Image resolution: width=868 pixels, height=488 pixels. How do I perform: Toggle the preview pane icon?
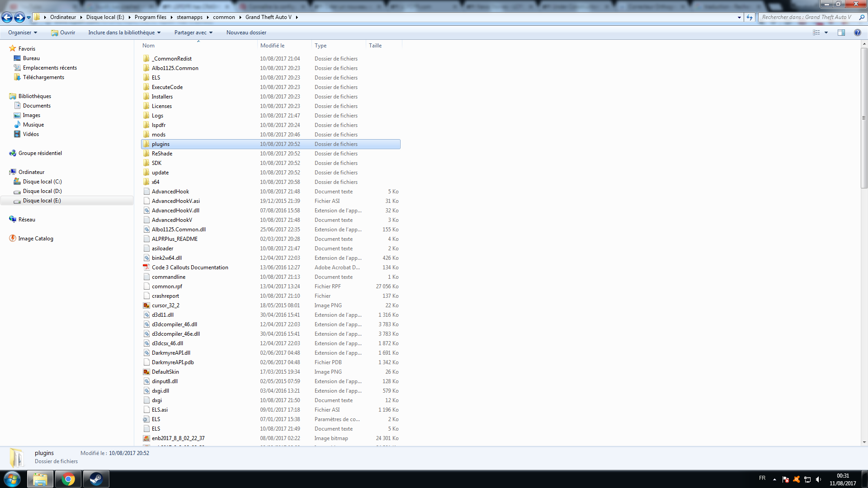pos(841,33)
